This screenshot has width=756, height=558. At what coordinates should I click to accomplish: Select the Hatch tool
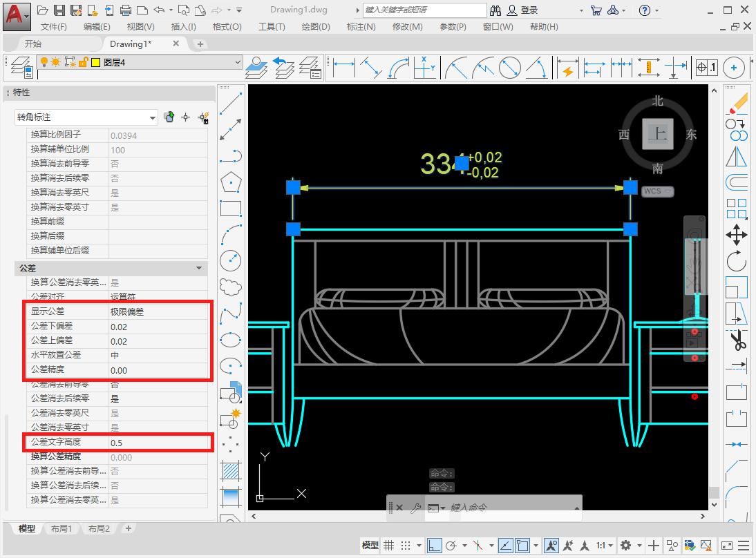(230, 471)
